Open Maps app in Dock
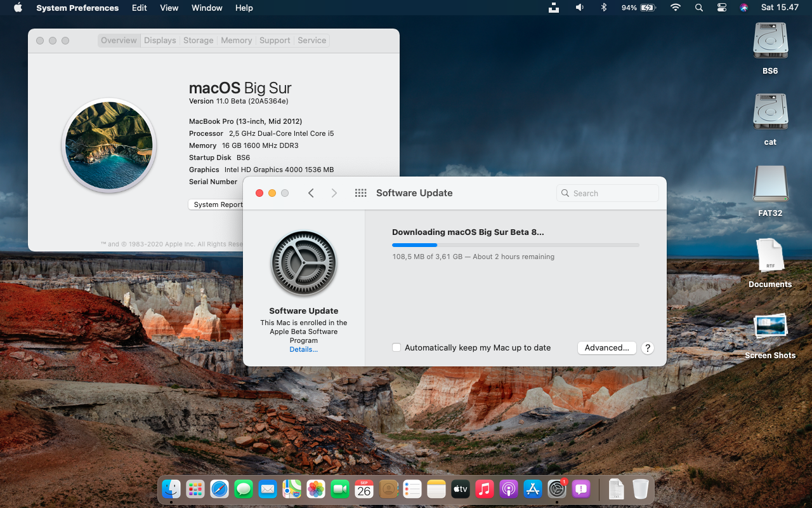The width and height of the screenshot is (812, 508). tap(292, 489)
